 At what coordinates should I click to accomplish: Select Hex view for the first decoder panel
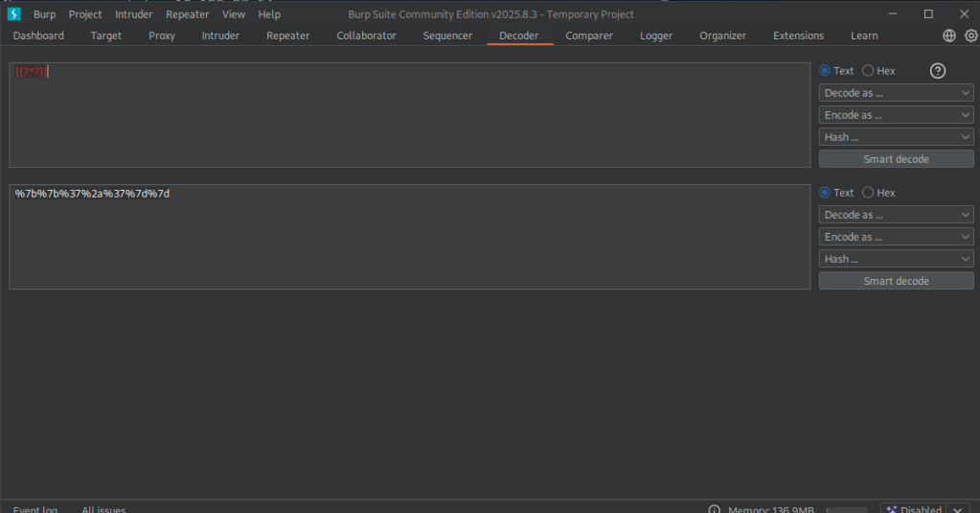[868, 71]
